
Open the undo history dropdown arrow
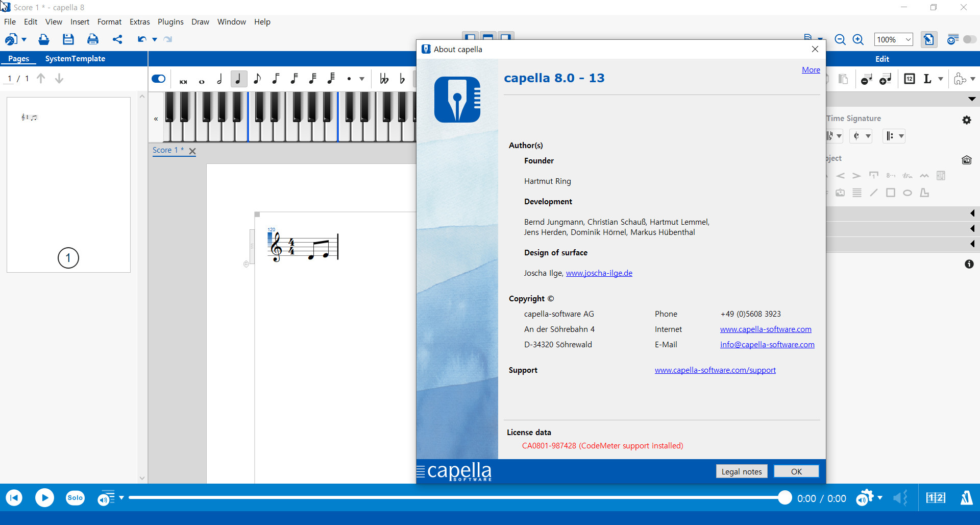coord(154,39)
